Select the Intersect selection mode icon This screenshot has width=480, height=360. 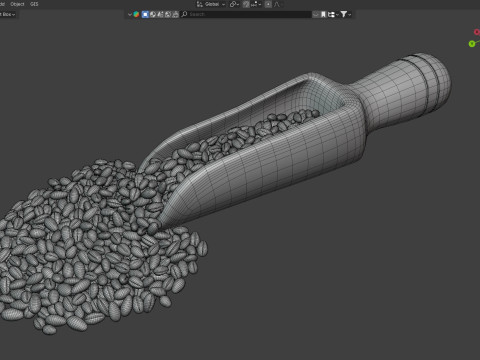pyautogui.click(x=175, y=14)
